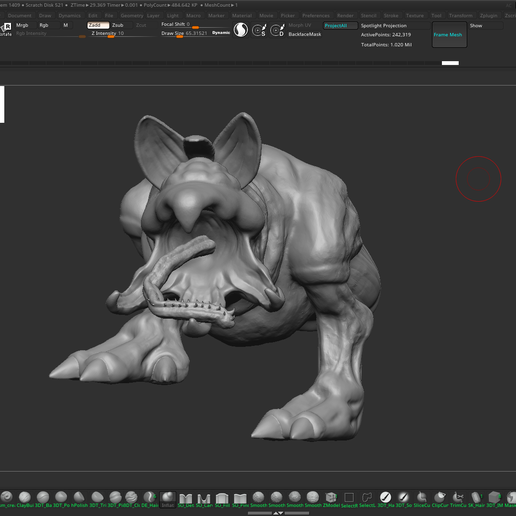516x516 pixels.
Task: Adjust the Z Intensity slider
Action: [x=122, y=34]
